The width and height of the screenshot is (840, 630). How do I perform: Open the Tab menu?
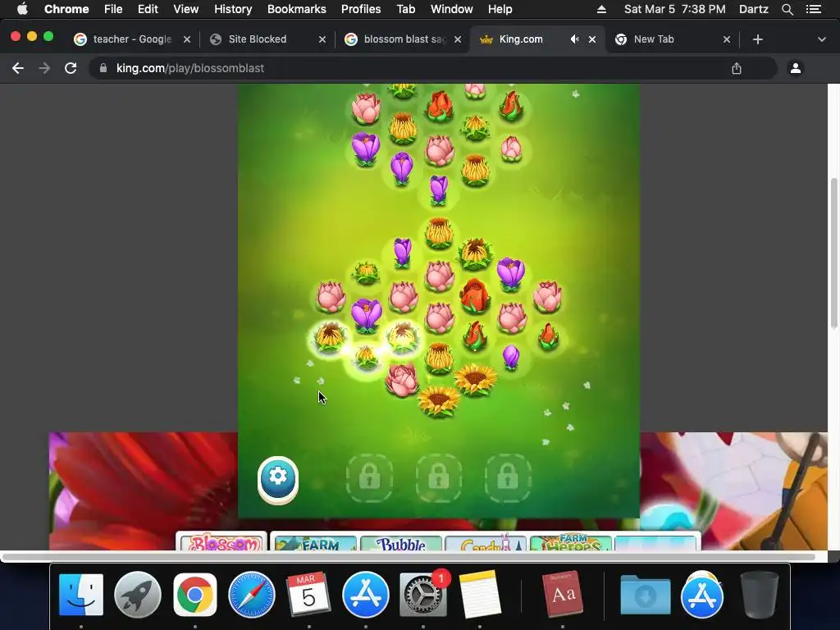[x=405, y=9]
